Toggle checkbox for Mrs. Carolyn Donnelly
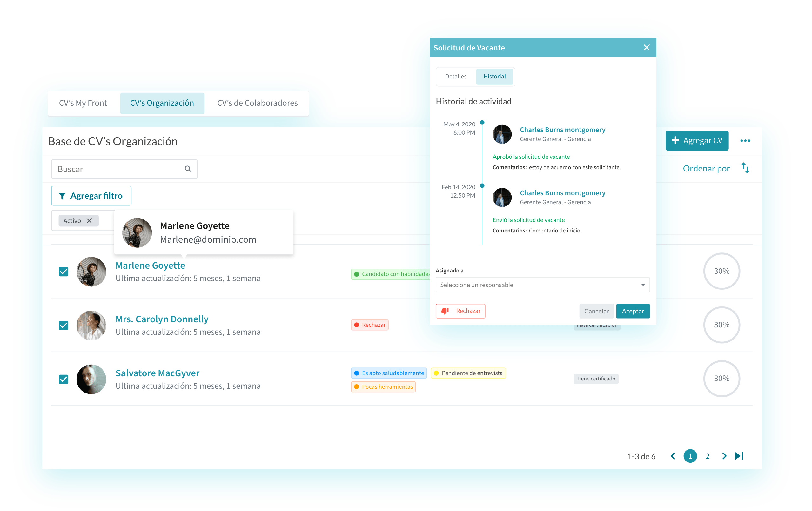 pos(65,324)
